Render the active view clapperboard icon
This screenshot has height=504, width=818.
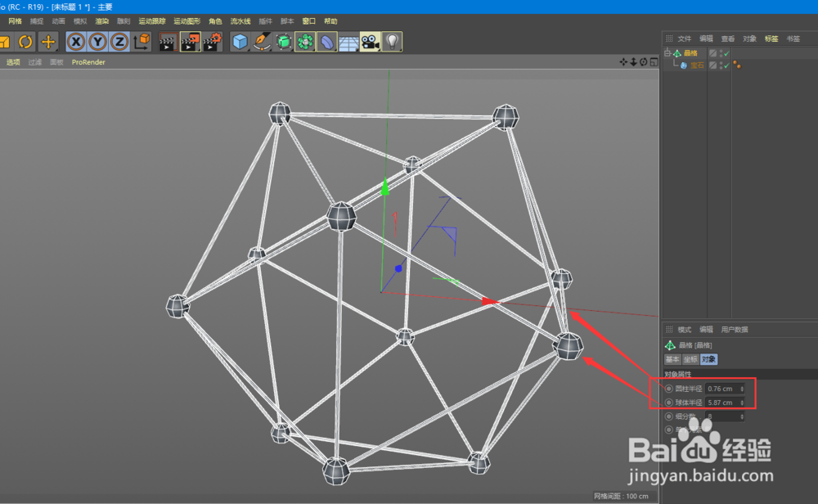point(168,42)
